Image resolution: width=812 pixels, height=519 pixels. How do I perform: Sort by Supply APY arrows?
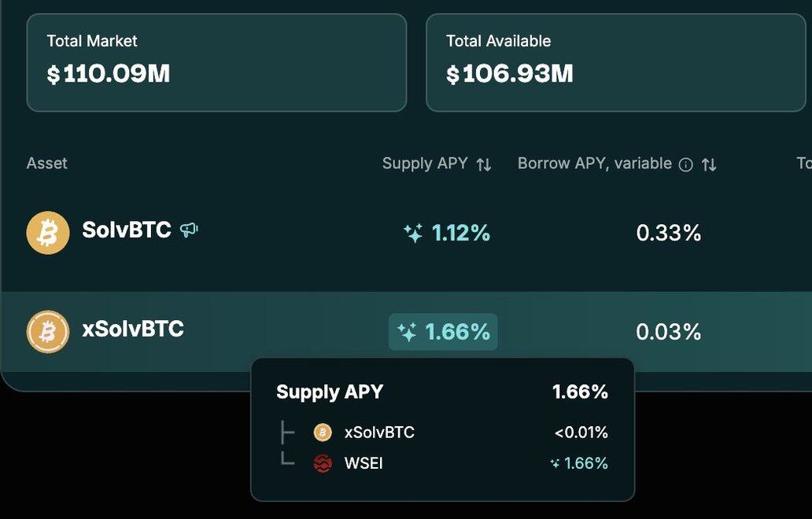(484, 164)
